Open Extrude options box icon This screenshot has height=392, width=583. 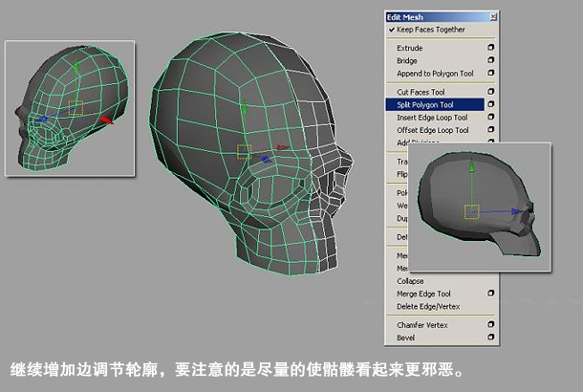(x=491, y=48)
